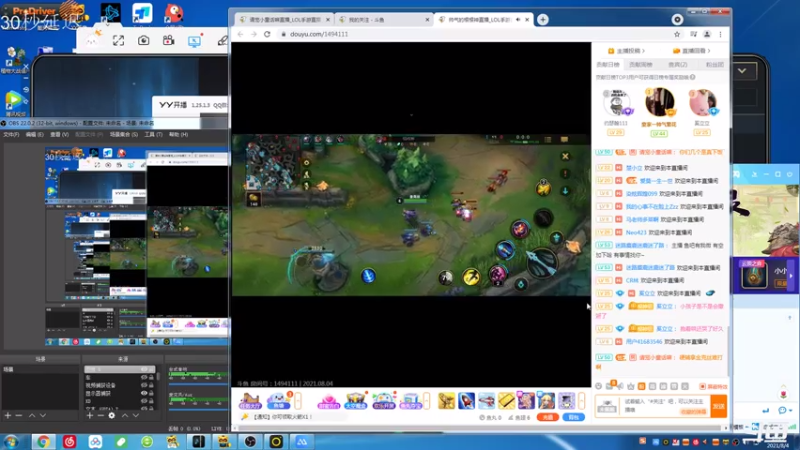
Task: Click orange 充值 button
Action: point(547,417)
